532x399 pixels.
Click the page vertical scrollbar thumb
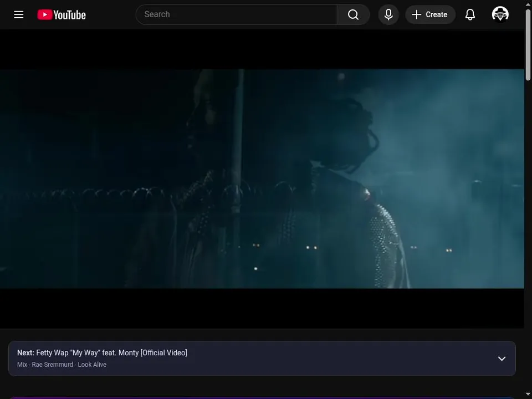tap(528, 45)
